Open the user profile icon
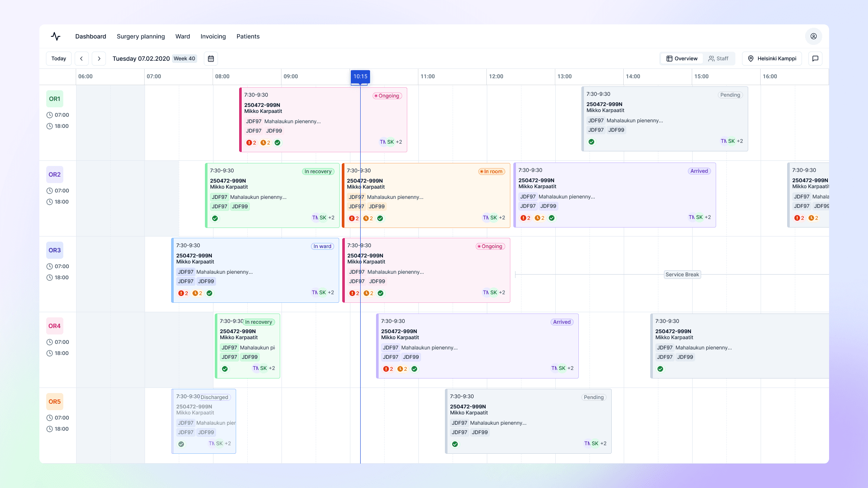This screenshot has width=868, height=488. 813,36
